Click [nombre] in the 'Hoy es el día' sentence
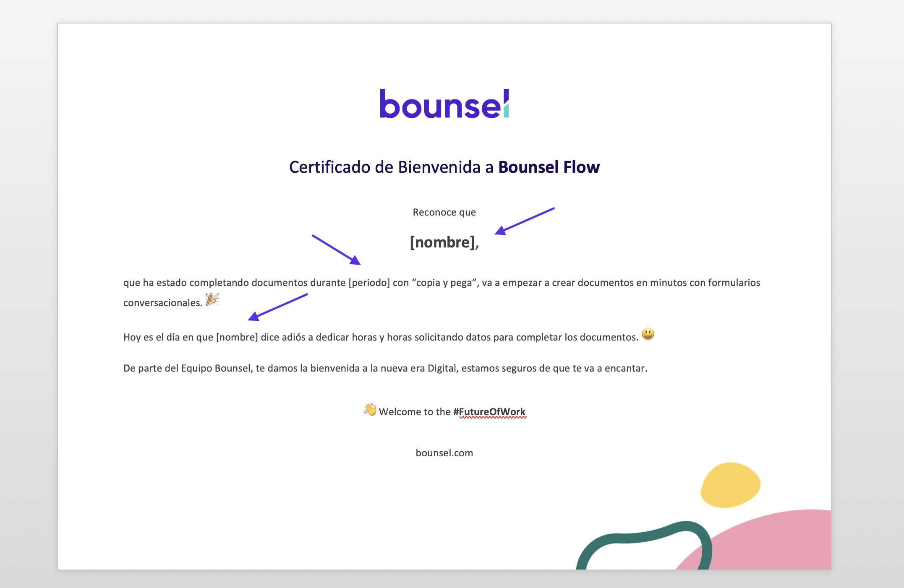Screen dimensions: 904x588 [x=237, y=337]
